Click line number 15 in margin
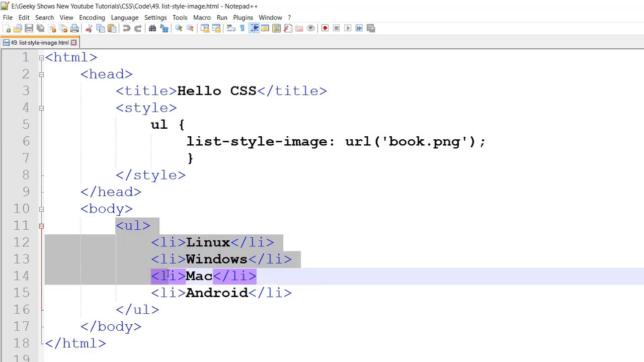The height and width of the screenshot is (362, 644). pyautogui.click(x=22, y=293)
